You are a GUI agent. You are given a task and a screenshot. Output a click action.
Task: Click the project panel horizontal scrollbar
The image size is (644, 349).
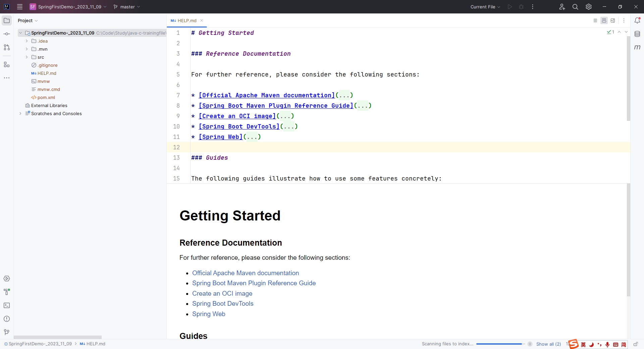click(58, 337)
